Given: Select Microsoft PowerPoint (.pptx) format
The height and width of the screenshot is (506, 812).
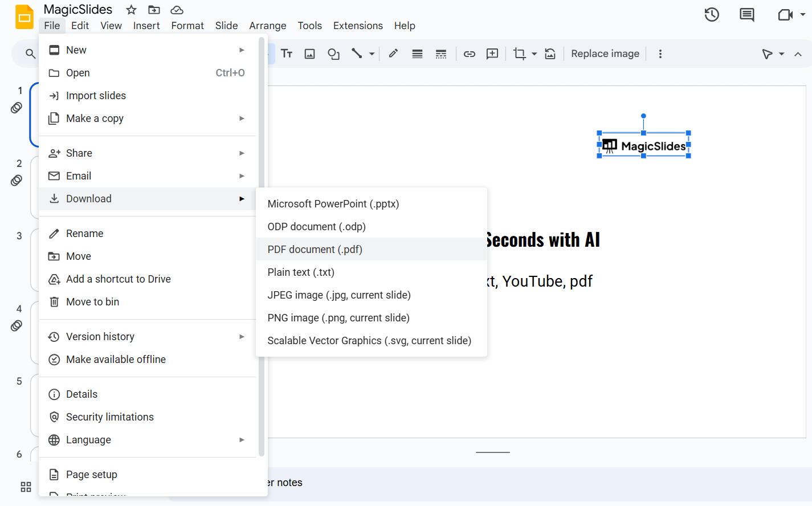Looking at the screenshot, I should pyautogui.click(x=333, y=204).
